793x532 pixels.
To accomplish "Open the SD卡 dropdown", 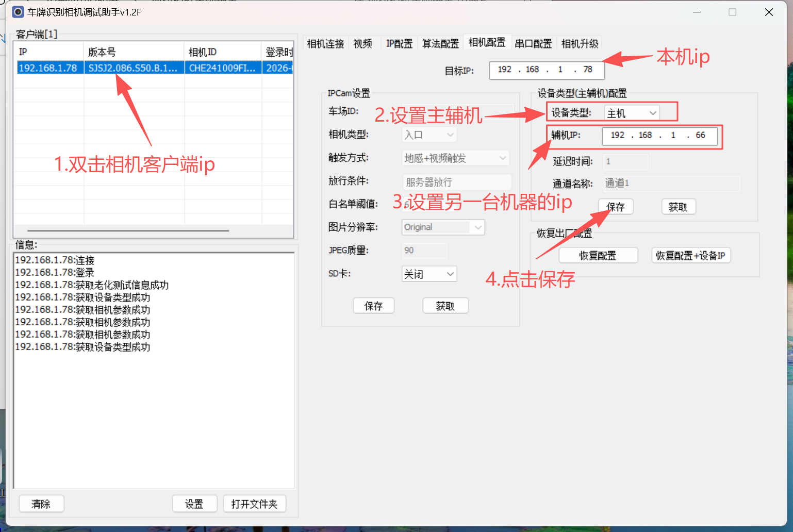I will pyautogui.click(x=429, y=274).
